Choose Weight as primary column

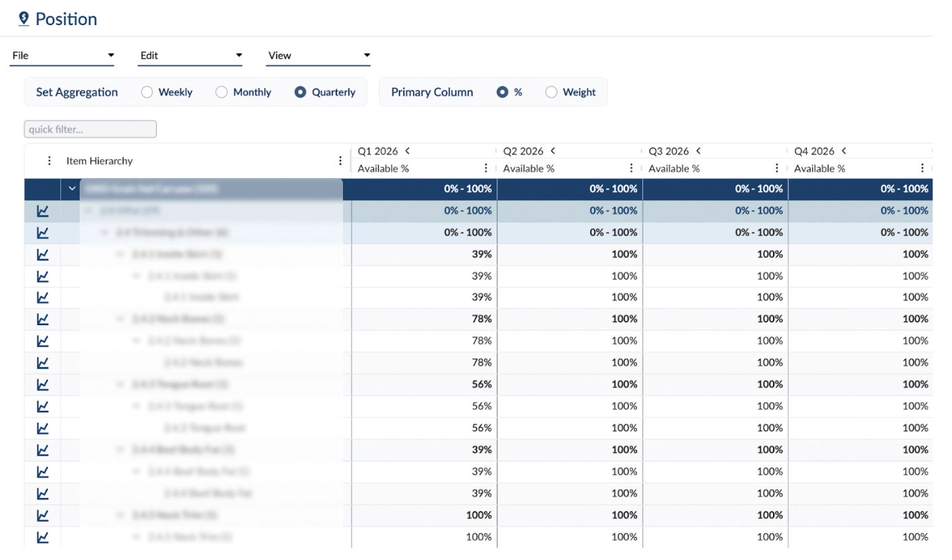click(x=551, y=92)
